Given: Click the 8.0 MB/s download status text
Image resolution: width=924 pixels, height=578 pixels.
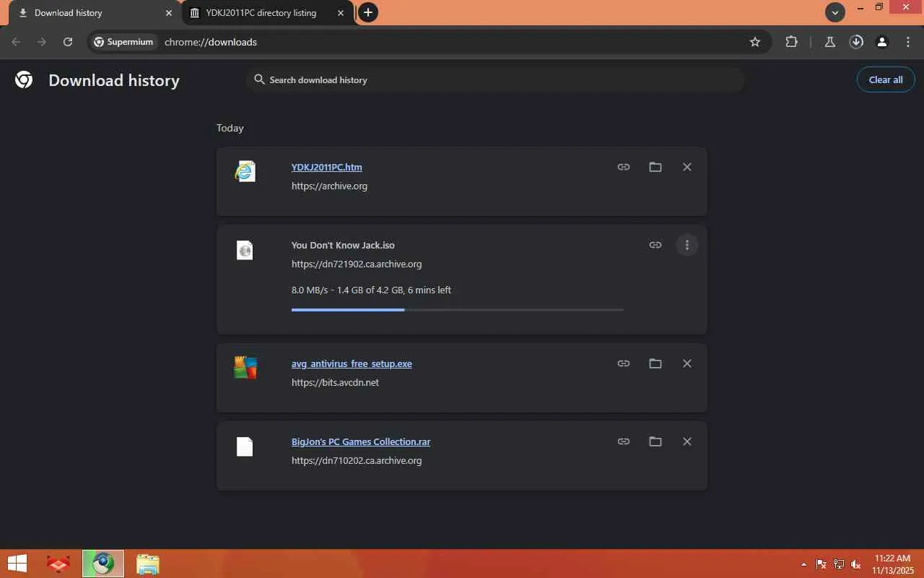Looking at the screenshot, I should pos(371,290).
